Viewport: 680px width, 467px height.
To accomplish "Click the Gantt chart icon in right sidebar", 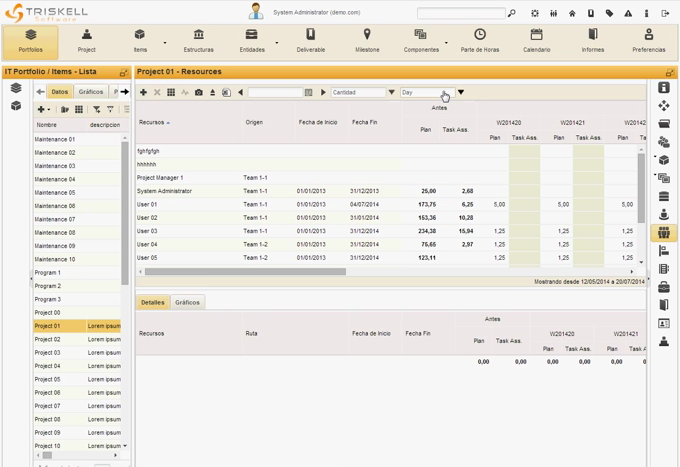I will pyautogui.click(x=664, y=251).
